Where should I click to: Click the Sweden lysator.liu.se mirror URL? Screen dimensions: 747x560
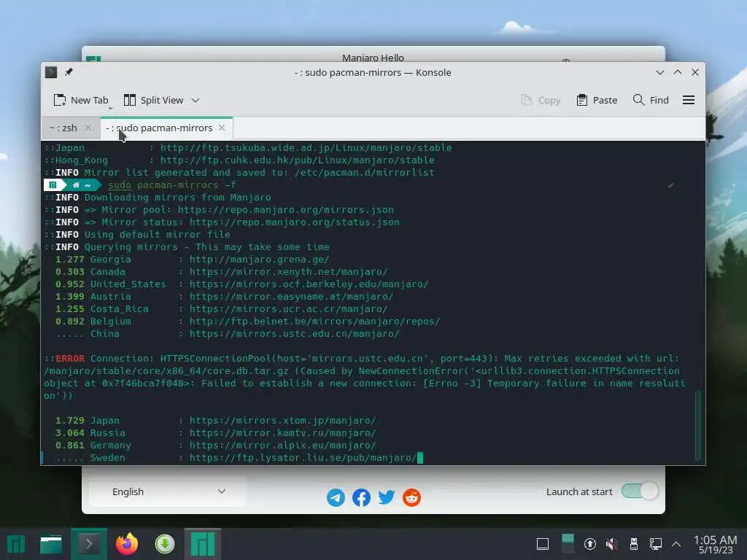click(303, 458)
